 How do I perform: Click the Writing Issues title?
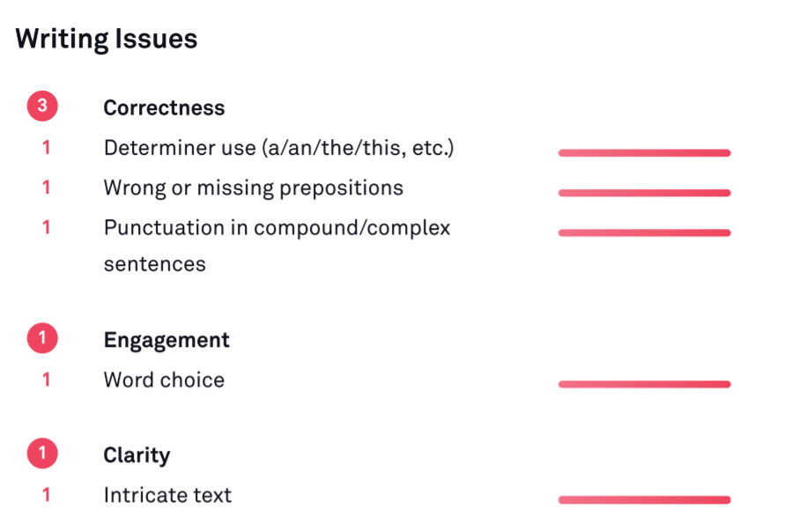pyautogui.click(x=107, y=39)
